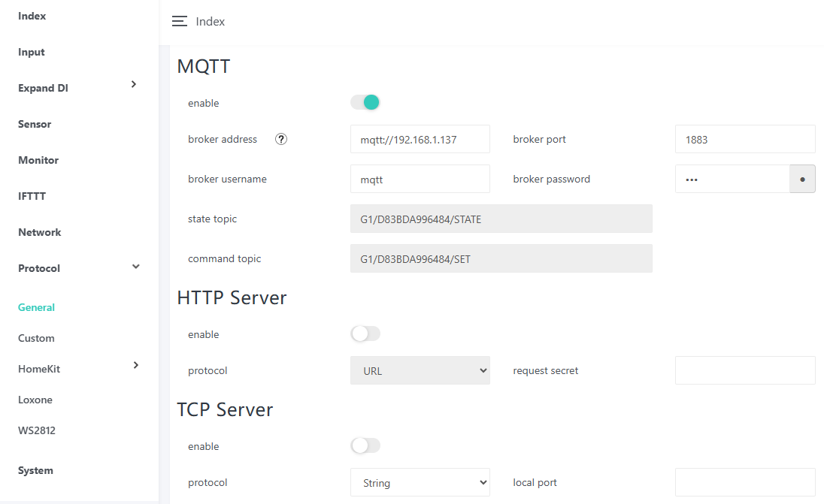
Task: Open the WS2812 protocol page
Action: pyautogui.click(x=37, y=430)
